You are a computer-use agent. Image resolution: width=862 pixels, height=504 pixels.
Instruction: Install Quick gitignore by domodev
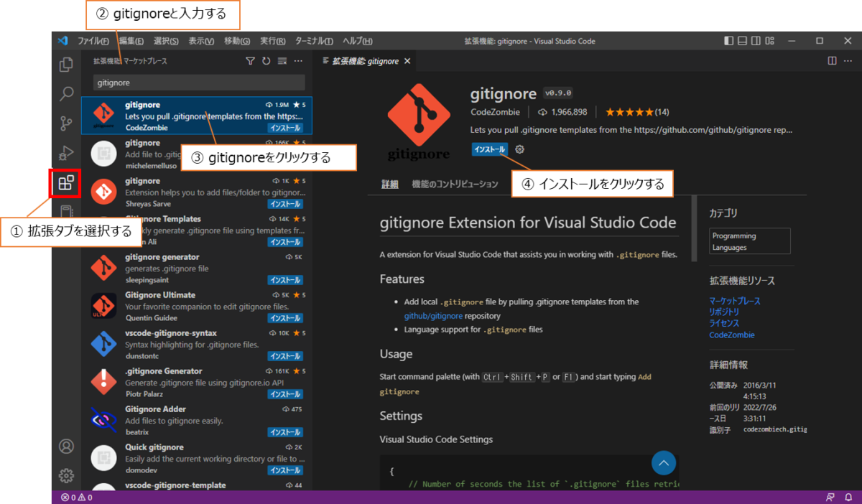point(285,470)
